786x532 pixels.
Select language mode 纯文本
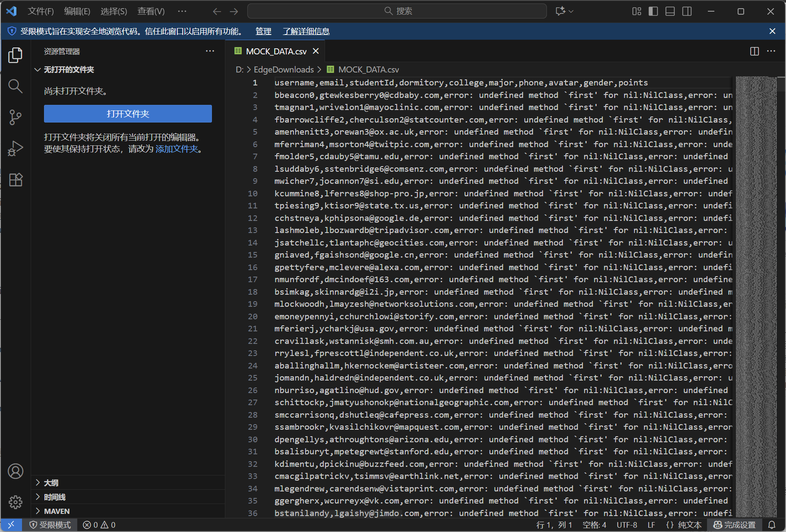point(690,525)
